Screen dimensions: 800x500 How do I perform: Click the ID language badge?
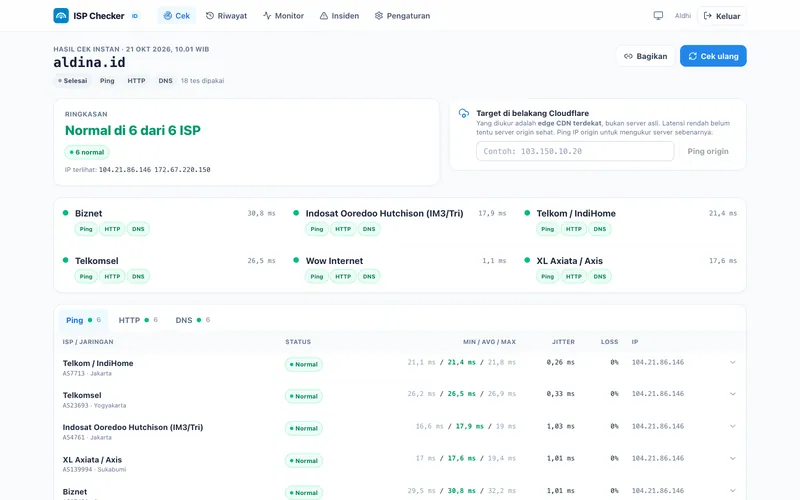(135, 16)
